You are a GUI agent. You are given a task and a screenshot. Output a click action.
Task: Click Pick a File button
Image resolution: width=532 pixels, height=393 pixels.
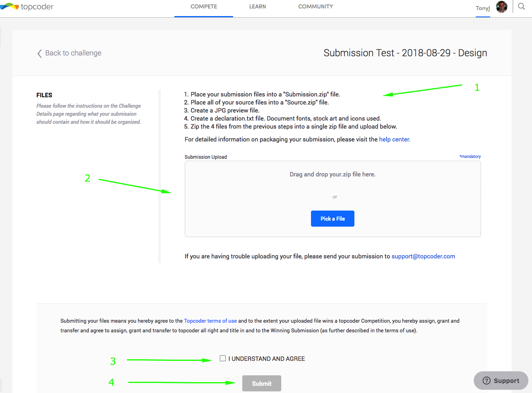point(333,219)
